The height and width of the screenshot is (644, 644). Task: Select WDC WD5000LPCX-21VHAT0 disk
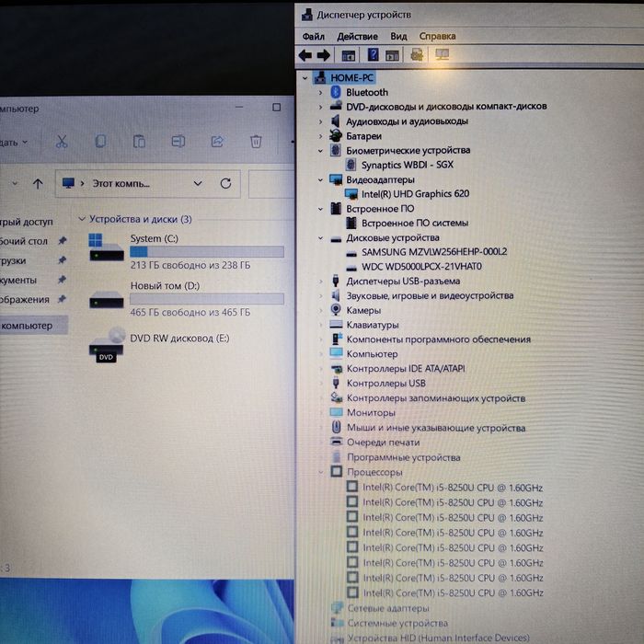tap(421, 267)
